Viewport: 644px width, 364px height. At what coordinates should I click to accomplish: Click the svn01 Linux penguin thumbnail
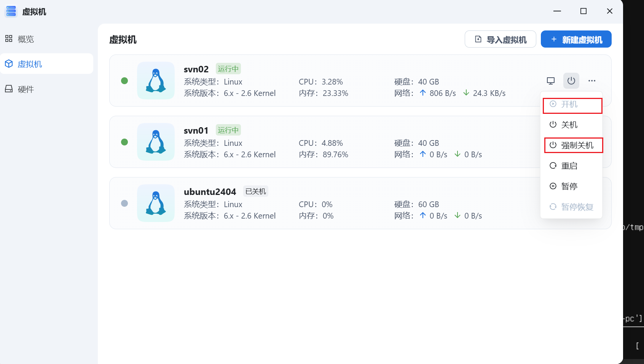[x=156, y=142]
